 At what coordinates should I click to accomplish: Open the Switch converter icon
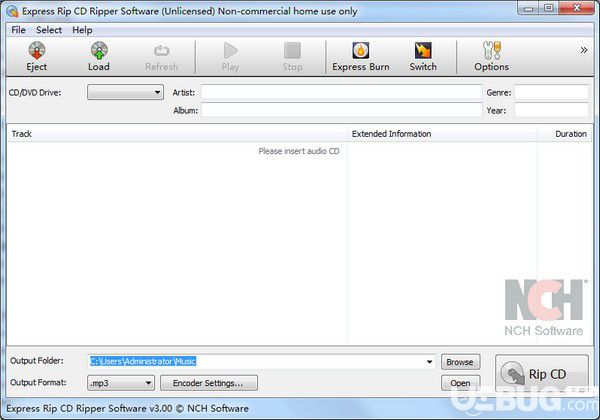coord(423,56)
